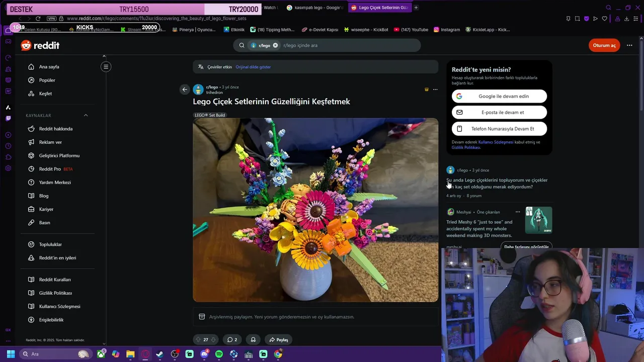Open the Instagram bookmark
644x362 pixels.
tap(447, 30)
